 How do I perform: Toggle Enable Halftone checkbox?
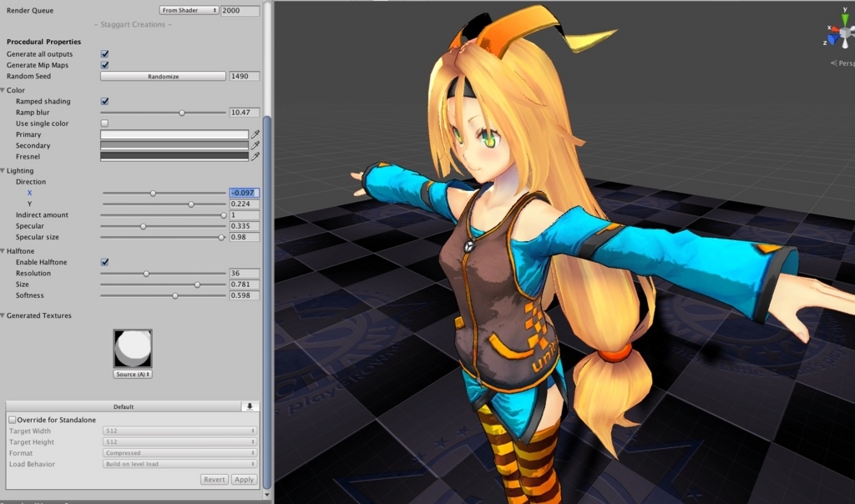[x=104, y=262]
